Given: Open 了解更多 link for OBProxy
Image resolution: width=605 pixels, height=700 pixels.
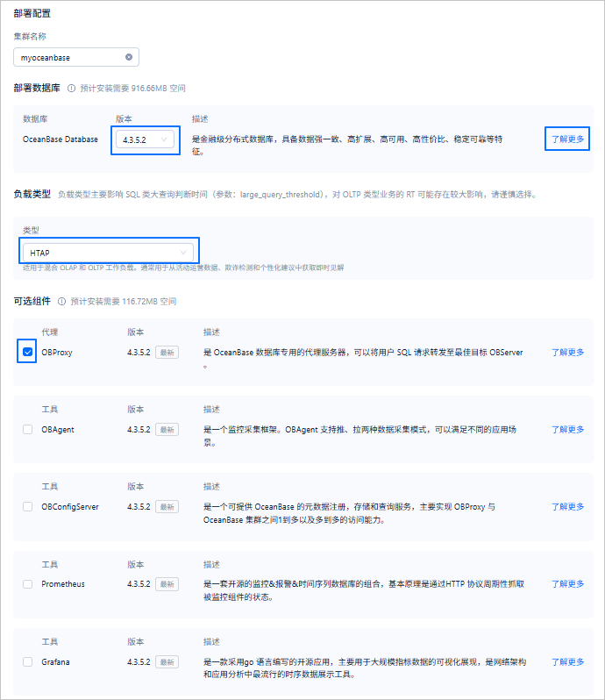Looking at the screenshot, I should point(567,352).
